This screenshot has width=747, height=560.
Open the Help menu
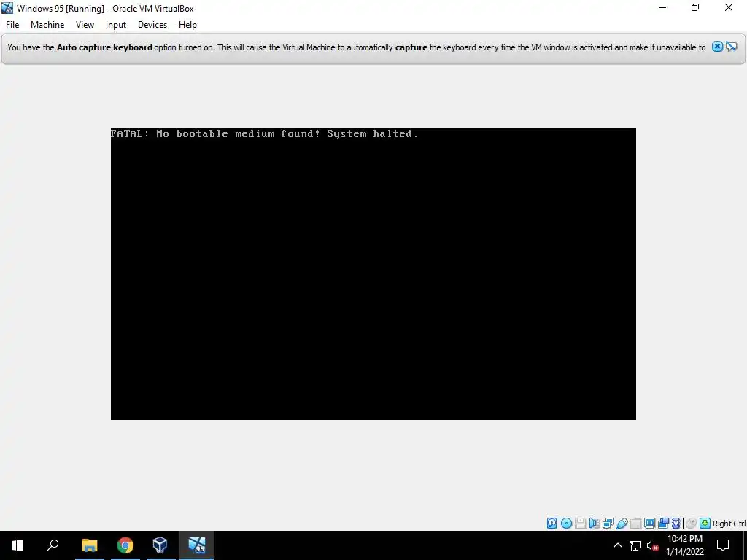tap(187, 25)
